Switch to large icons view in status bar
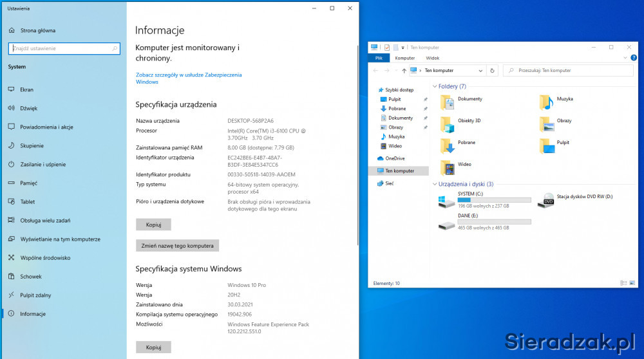 click(632, 283)
